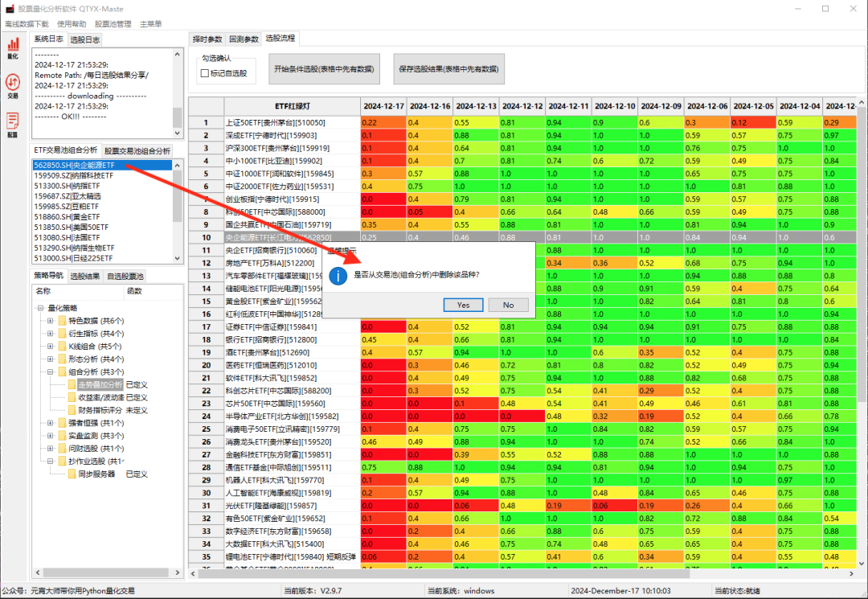Screen dimensions: 868x599
Task: Click the folder icon beside K线组合
Action: (x=62, y=346)
